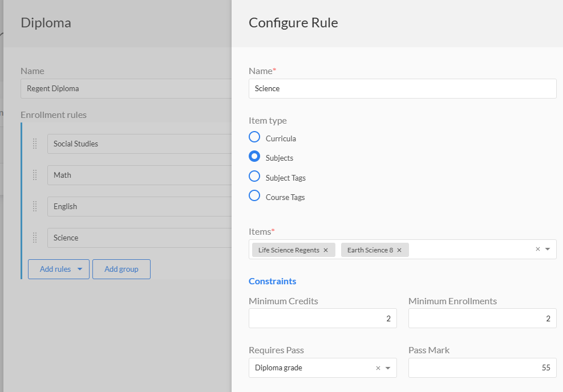Expand the Requires Pass dropdown arrow
Screen dimensions: 563x392
pos(388,368)
